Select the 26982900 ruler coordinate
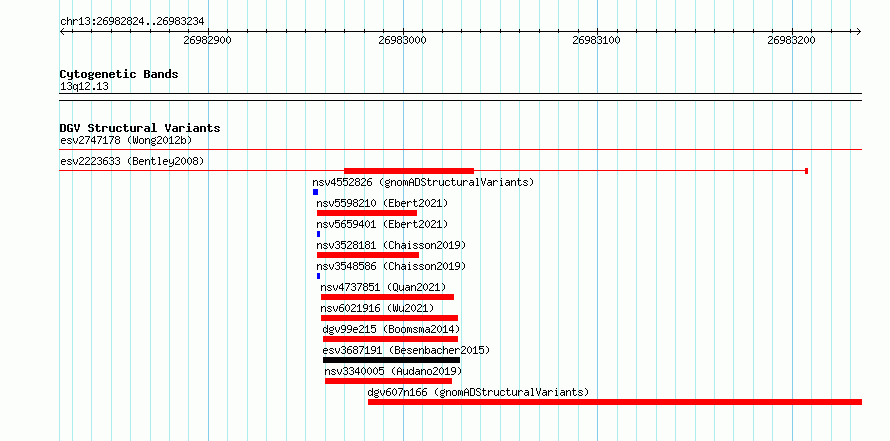 [208, 40]
